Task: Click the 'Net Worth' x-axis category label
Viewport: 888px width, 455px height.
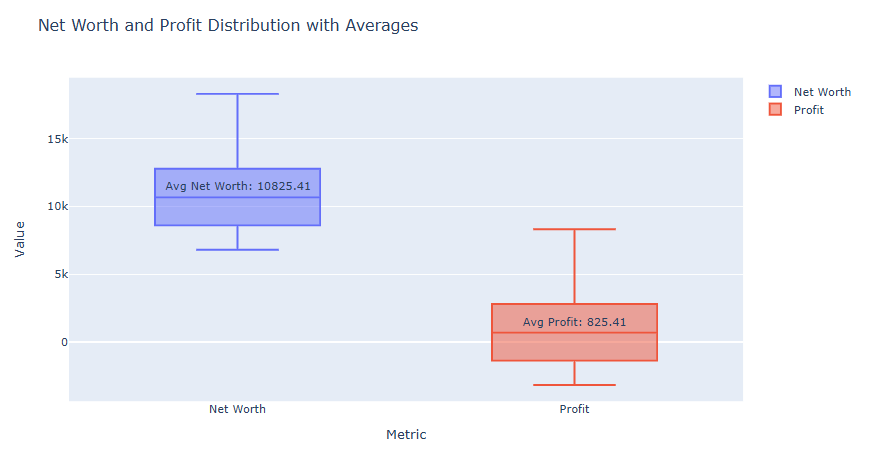Action: pos(237,410)
